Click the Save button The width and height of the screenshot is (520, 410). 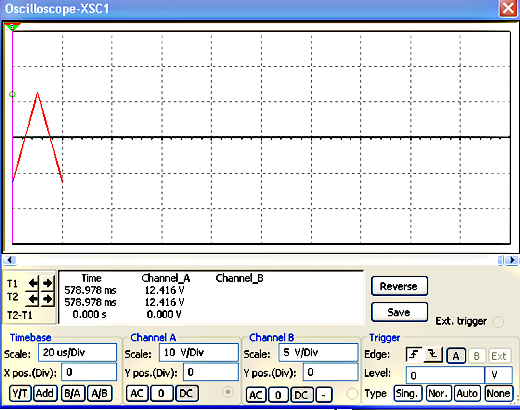399,312
